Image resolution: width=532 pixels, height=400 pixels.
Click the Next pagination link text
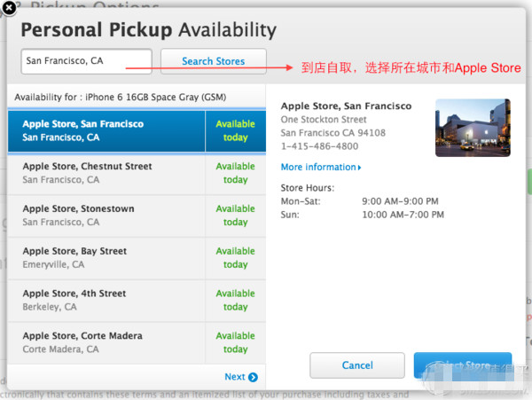click(x=234, y=377)
